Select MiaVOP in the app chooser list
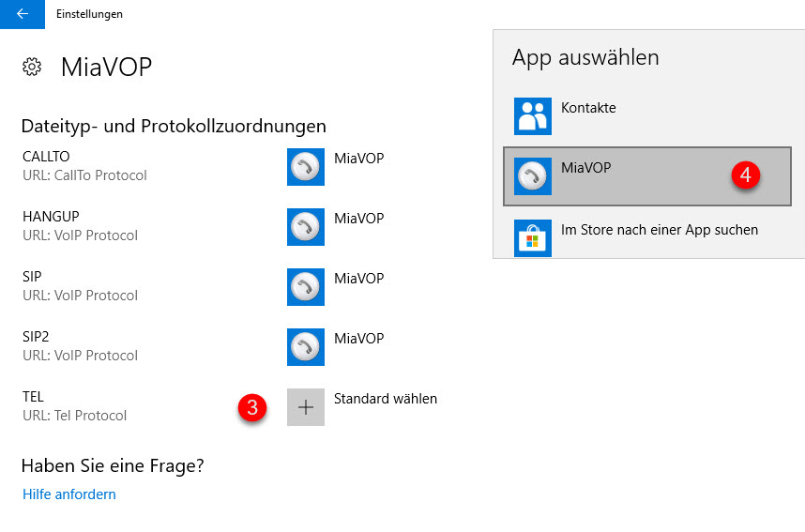Screen dimensions: 805x532 pos(647,176)
